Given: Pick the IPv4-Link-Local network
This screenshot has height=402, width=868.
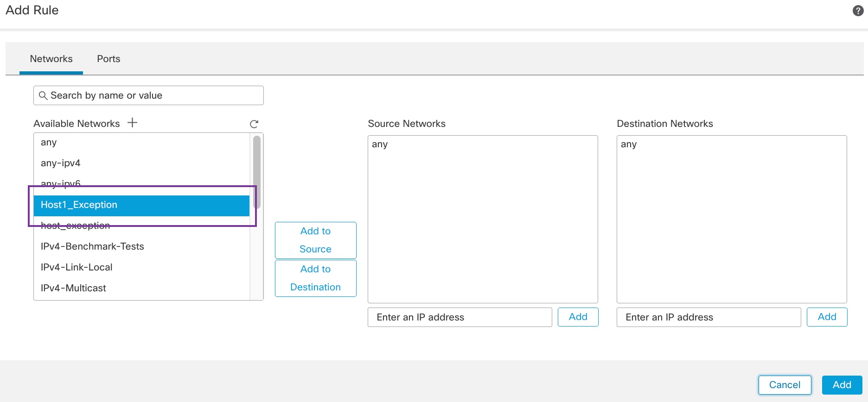Looking at the screenshot, I should point(77,267).
